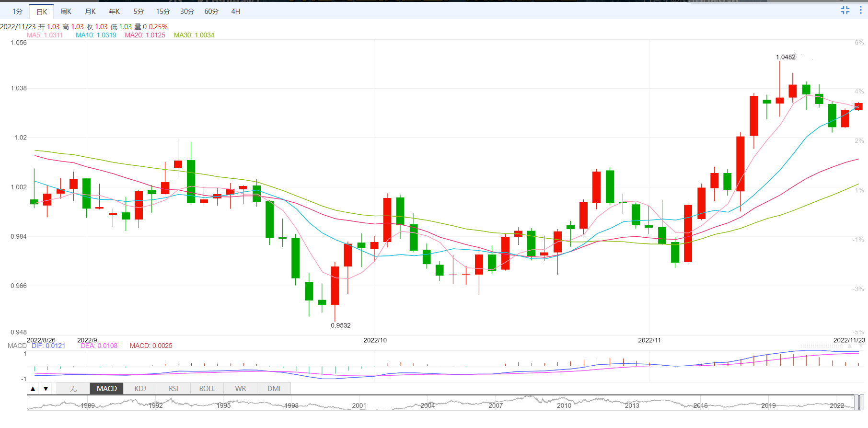Click the 2010 point on overview timeline
The width and height of the screenshot is (868, 428).
coord(564,405)
